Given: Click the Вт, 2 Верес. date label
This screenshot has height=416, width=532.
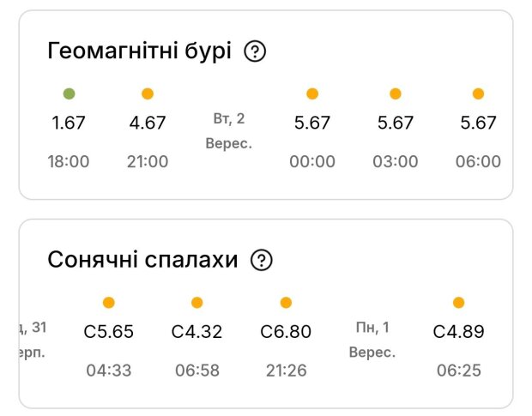Looking at the screenshot, I should (x=229, y=131).
